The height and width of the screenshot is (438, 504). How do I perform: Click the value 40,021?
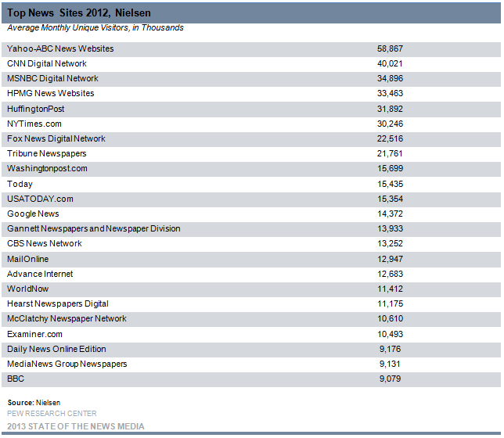pyautogui.click(x=390, y=63)
